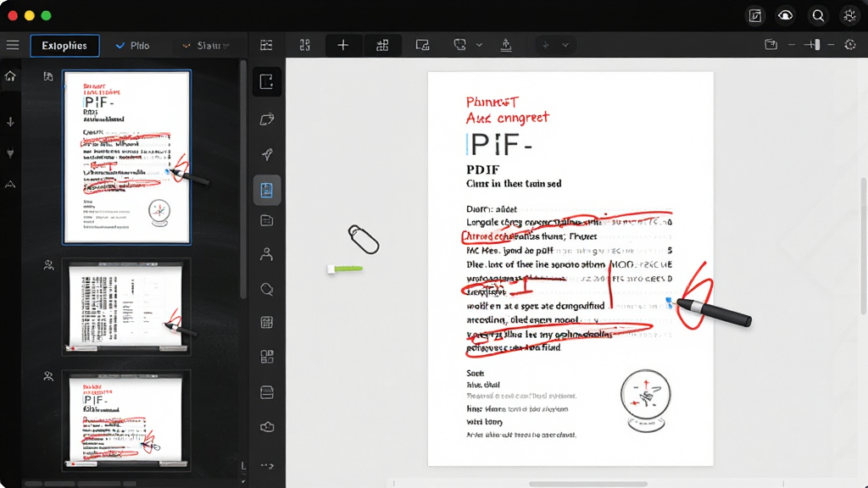Select the highlighted document tool
The width and height of the screenshot is (868, 488).
pos(267,191)
